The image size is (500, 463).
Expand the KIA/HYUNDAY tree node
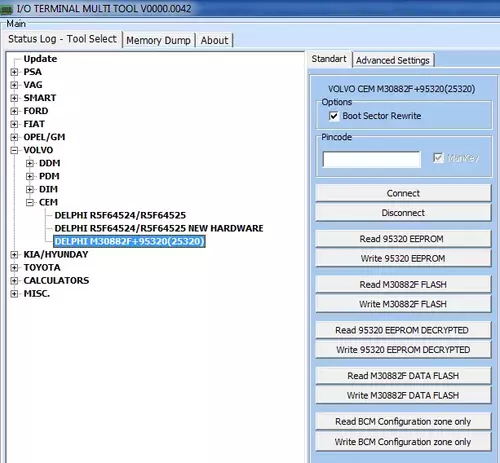tap(14, 255)
